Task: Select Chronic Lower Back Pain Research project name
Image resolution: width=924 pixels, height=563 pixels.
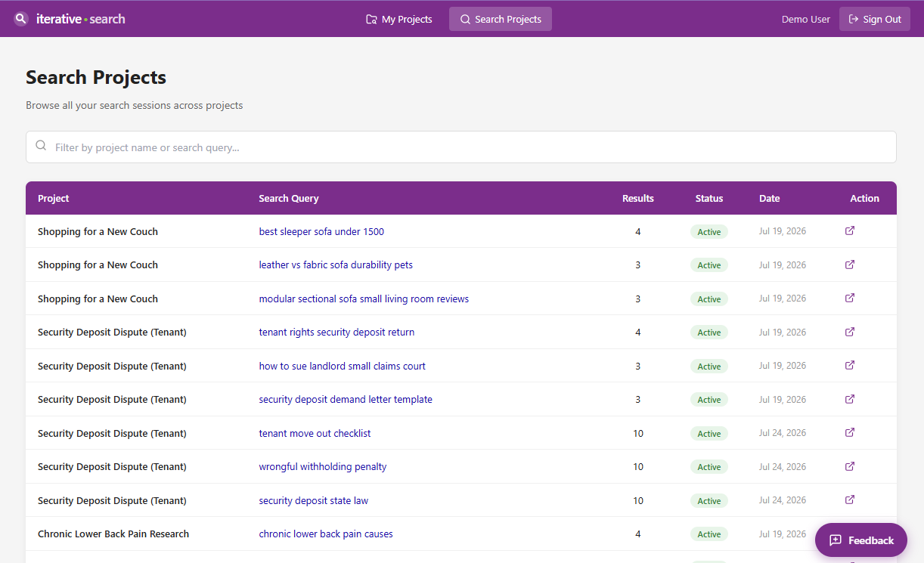Action: point(113,534)
